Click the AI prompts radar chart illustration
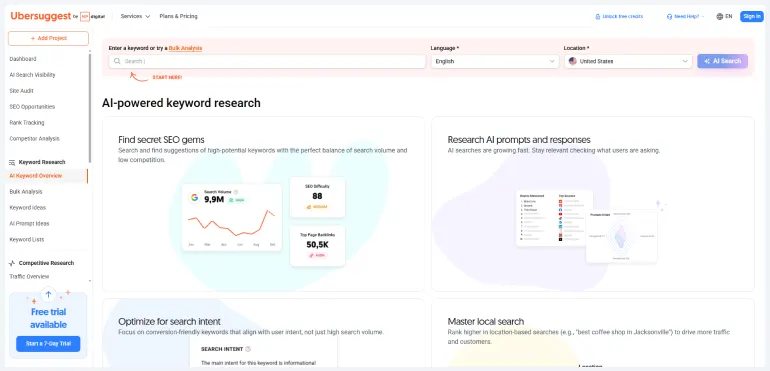 point(622,236)
